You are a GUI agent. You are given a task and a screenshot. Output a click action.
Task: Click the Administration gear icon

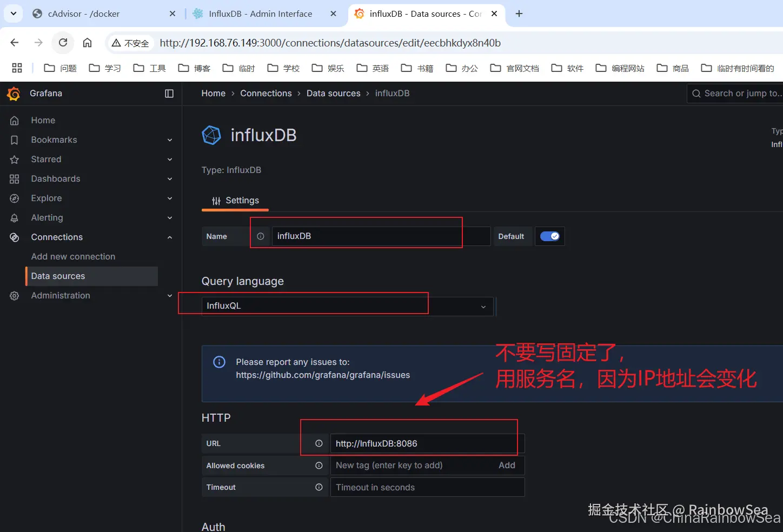tap(15, 296)
